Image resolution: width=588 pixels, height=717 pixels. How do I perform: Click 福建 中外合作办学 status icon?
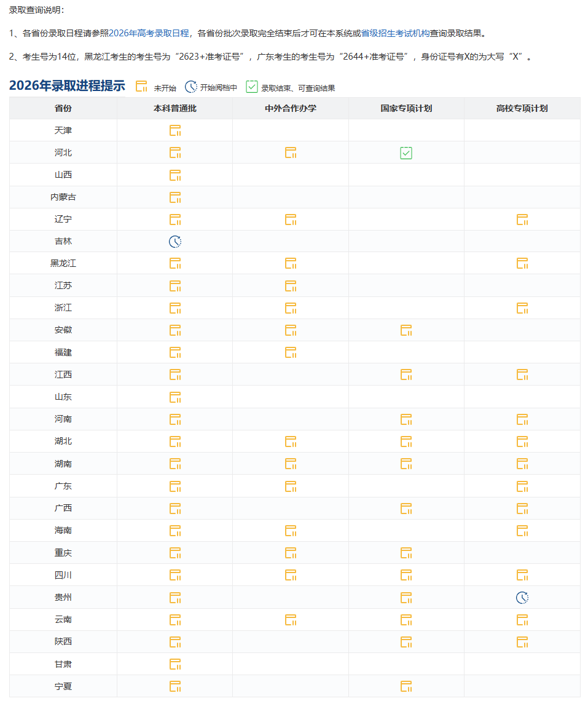(291, 352)
